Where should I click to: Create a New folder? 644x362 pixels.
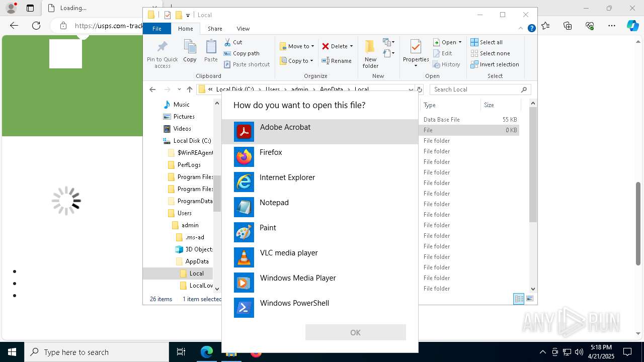tap(370, 54)
